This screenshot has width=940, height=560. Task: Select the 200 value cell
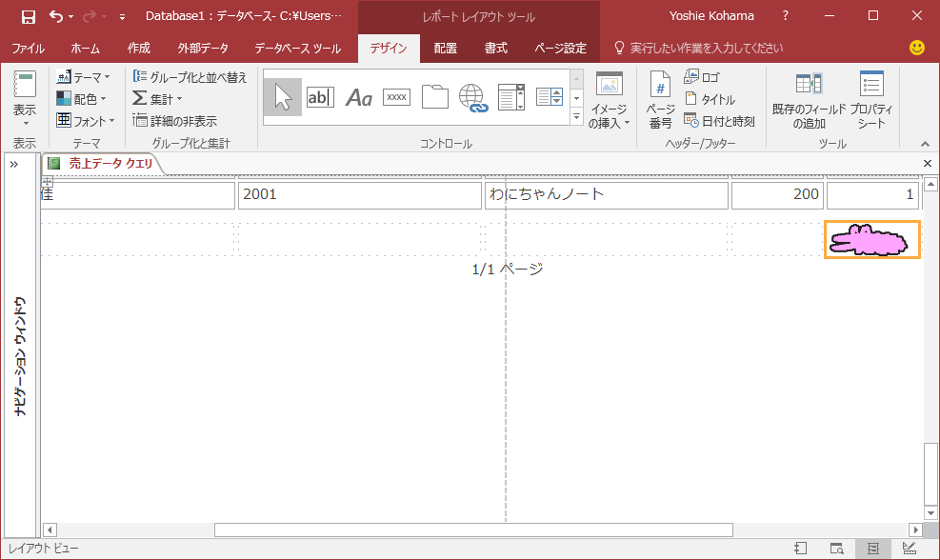tap(777, 195)
